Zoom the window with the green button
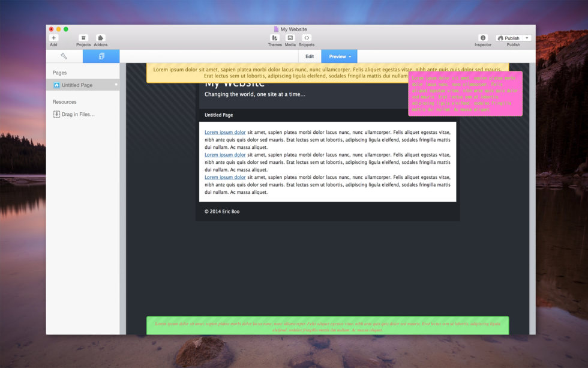This screenshot has width=588, height=368. pyautogui.click(x=66, y=29)
